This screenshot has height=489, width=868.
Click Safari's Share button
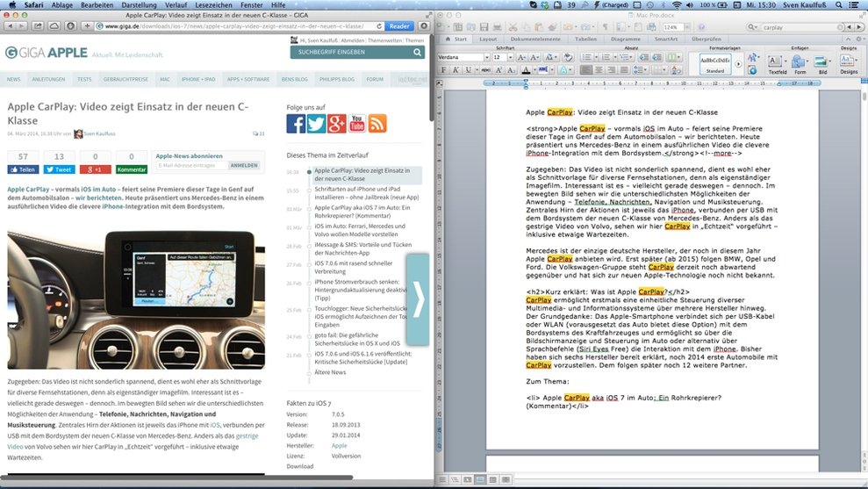(x=38, y=26)
